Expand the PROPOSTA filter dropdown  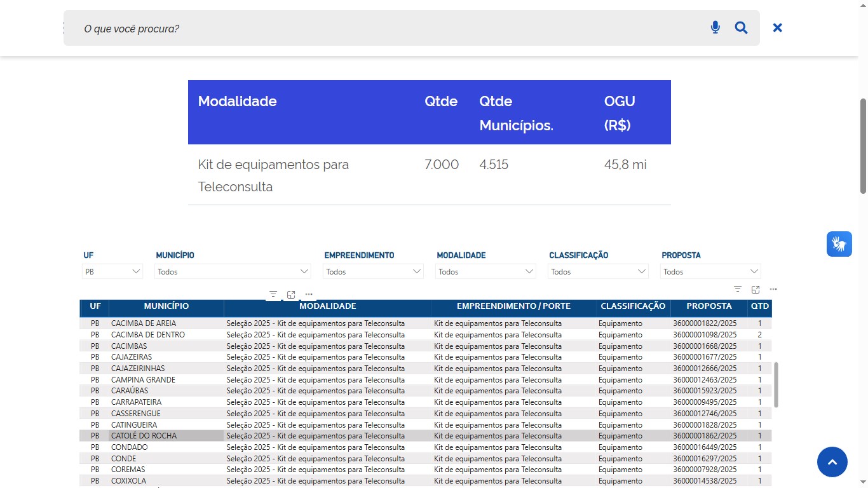coord(710,271)
